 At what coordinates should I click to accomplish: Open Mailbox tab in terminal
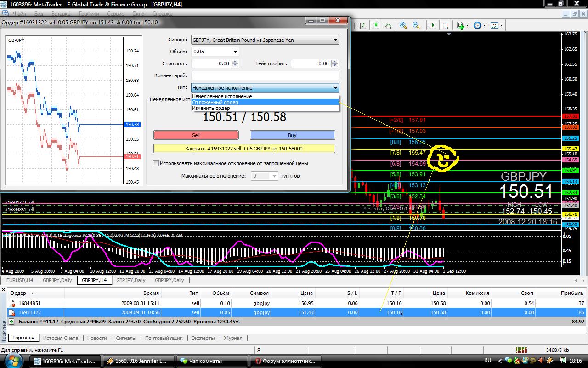pyautogui.click(x=164, y=338)
